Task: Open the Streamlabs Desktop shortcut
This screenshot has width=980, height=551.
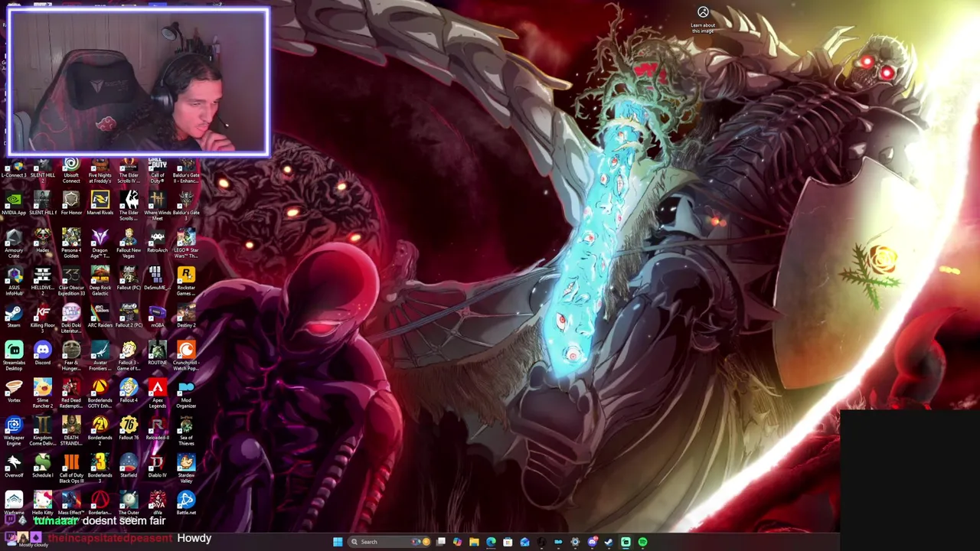Action: coord(14,357)
